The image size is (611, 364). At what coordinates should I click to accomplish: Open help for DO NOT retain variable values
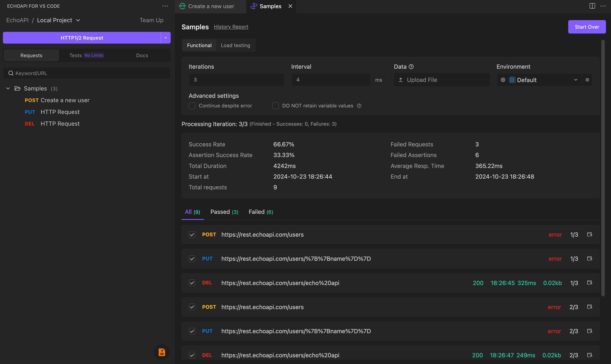click(359, 106)
